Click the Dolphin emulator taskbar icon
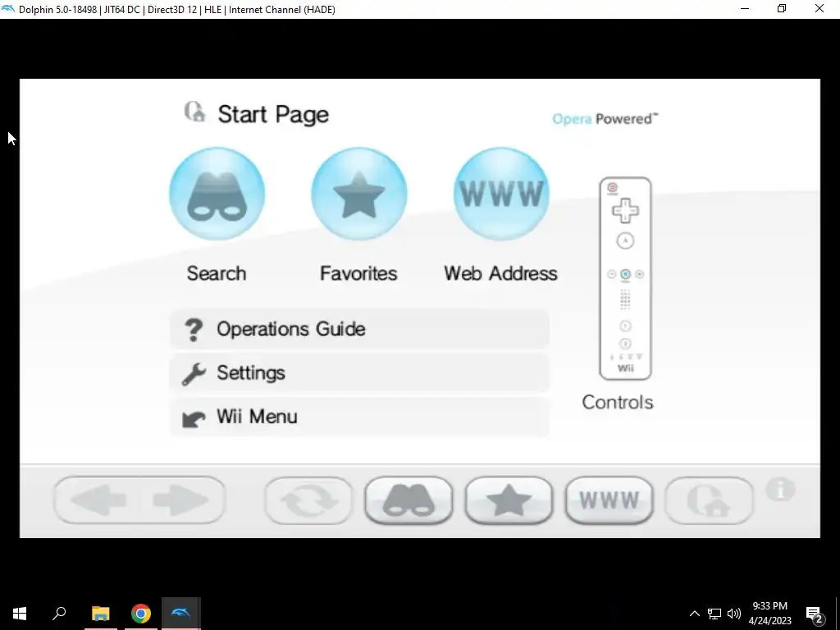Image resolution: width=840 pixels, height=630 pixels. pyautogui.click(x=181, y=614)
